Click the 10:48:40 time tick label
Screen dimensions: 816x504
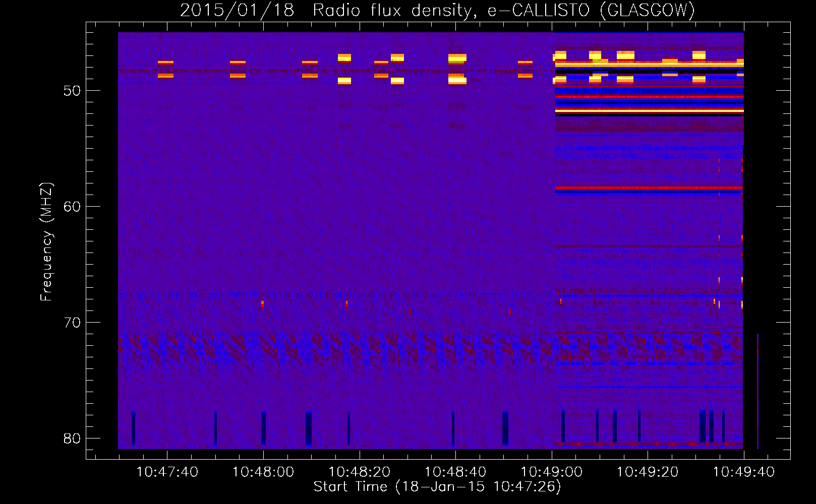pyautogui.click(x=455, y=472)
